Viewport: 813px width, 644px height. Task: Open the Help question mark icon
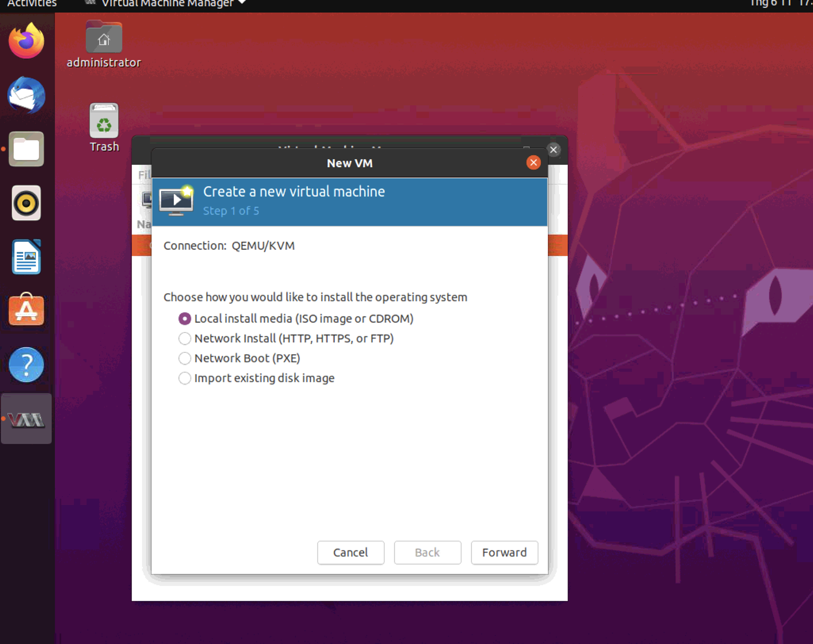(x=26, y=365)
